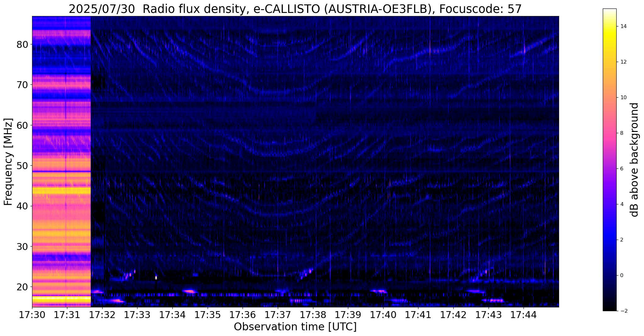Screen dimensions: 644x336
Task: Click the 17:40 time tick label
Action: (383, 315)
